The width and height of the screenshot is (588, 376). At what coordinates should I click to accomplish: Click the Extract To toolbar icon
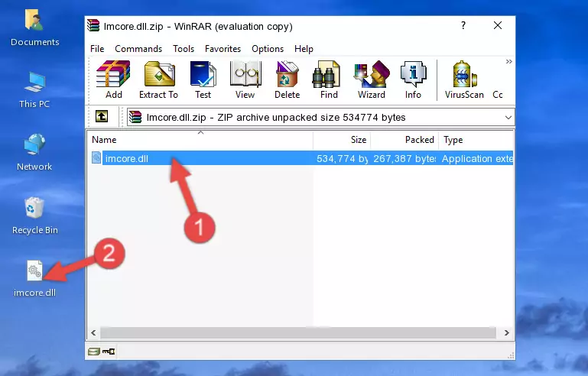(x=158, y=79)
